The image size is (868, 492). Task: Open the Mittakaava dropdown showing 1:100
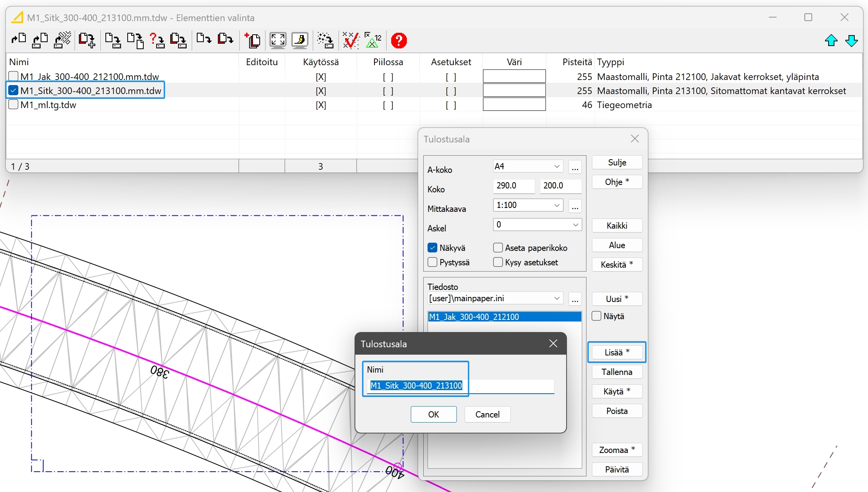(528, 205)
